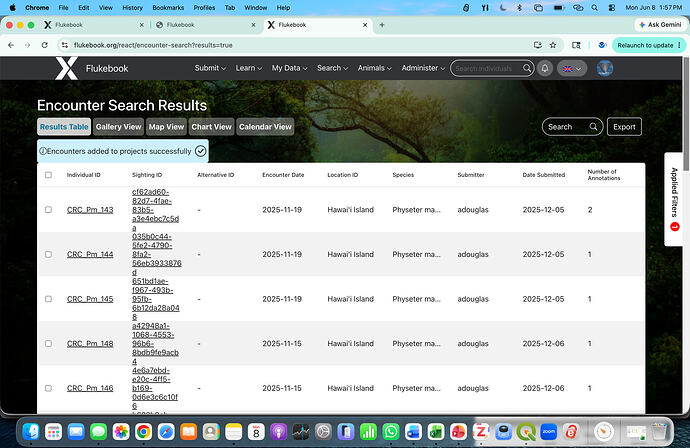Open the language flag dropdown

tap(572, 68)
